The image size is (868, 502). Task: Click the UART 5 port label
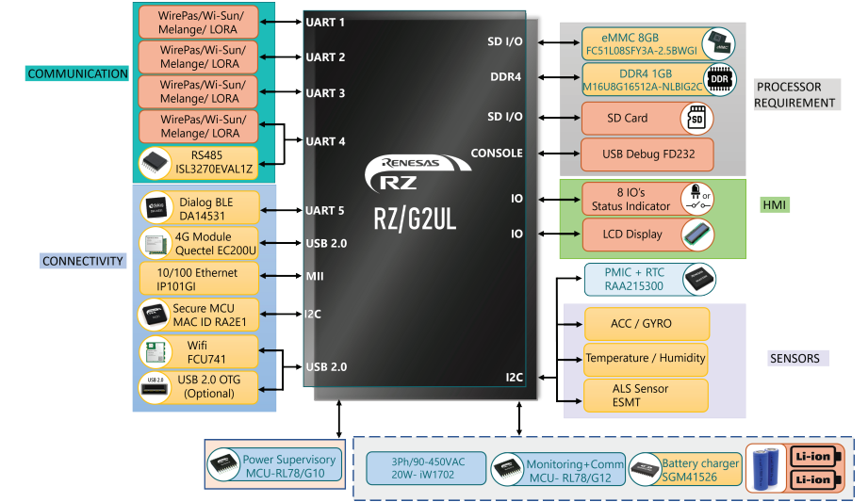click(x=325, y=211)
